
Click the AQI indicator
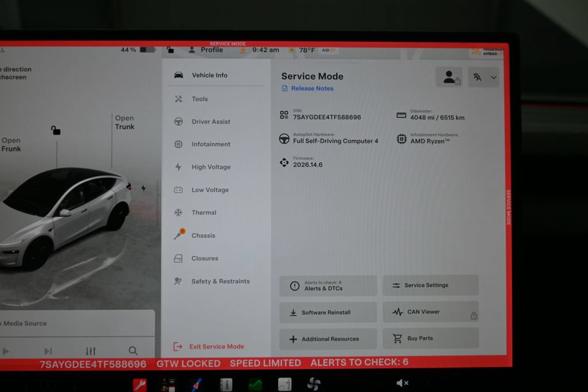point(328,50)
